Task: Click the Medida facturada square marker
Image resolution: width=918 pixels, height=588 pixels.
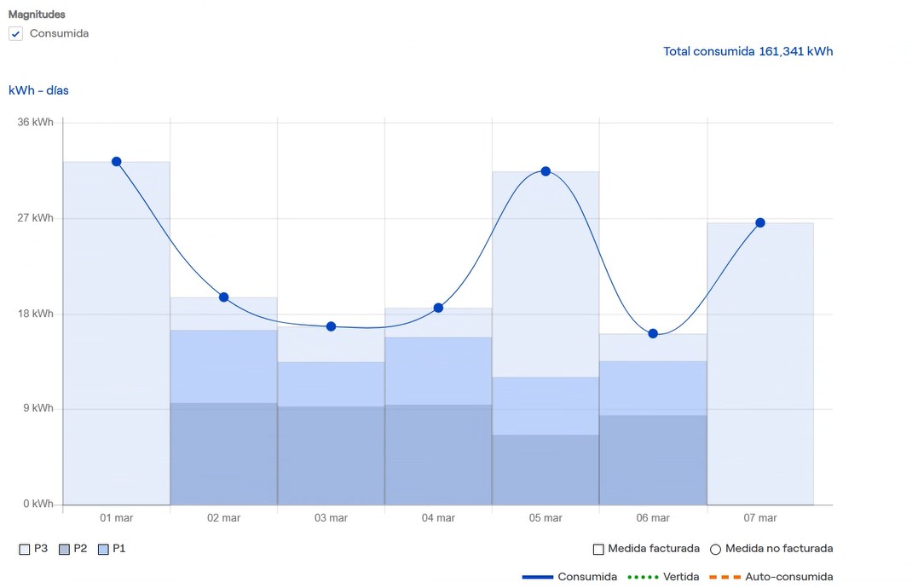Action: pyautogui.click(x=598, y=549)
